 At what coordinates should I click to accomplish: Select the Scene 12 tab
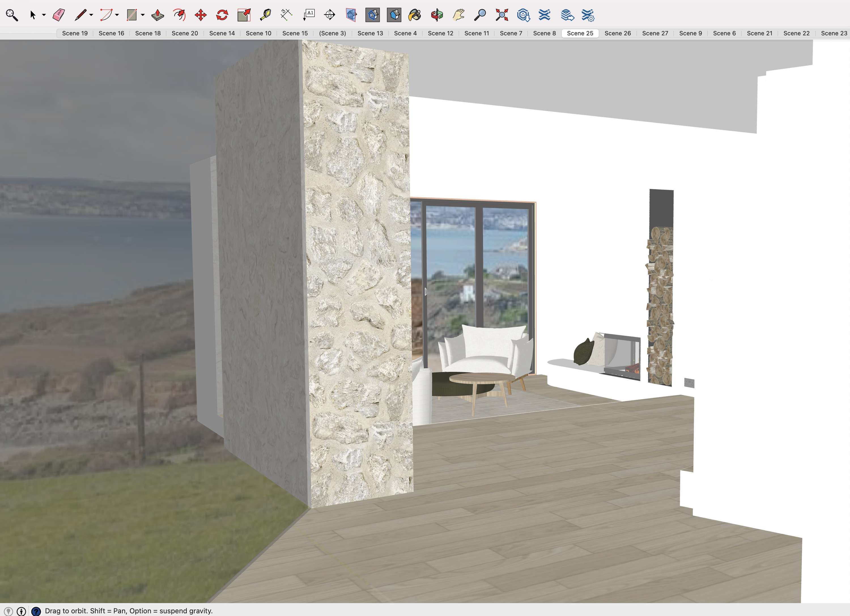tap(441, 33)
